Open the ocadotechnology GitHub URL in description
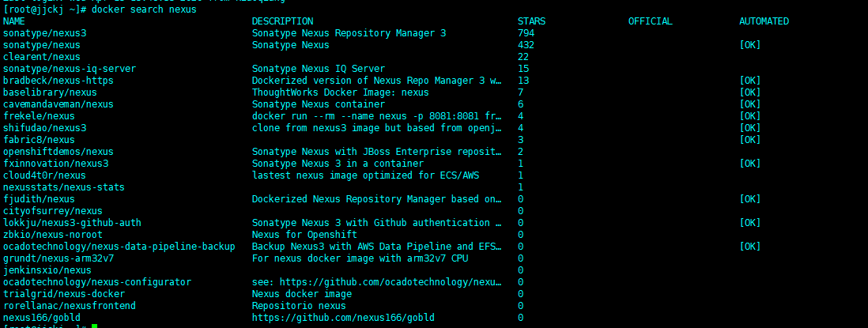The height and width of the screenshot is (328, 868). click(x=376, y=282)
